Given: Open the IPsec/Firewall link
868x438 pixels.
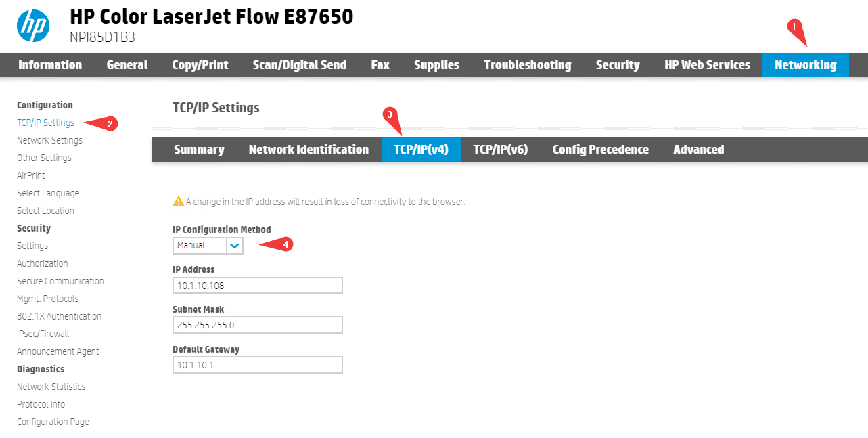Looking at the screenshot, I should 43,334.
